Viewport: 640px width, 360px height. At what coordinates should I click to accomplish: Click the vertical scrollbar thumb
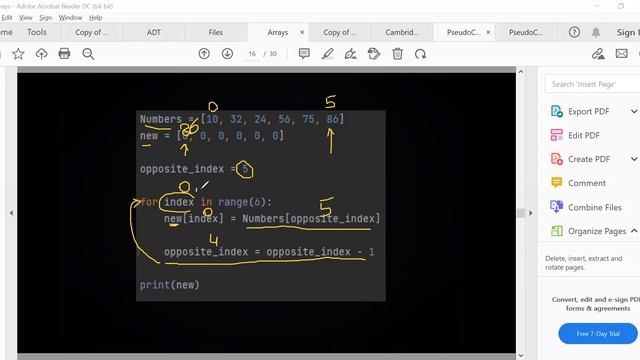point(521,213)
